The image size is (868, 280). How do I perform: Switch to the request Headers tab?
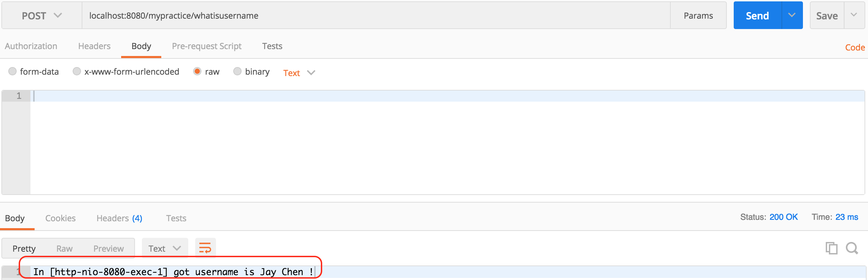coord(94,46)
